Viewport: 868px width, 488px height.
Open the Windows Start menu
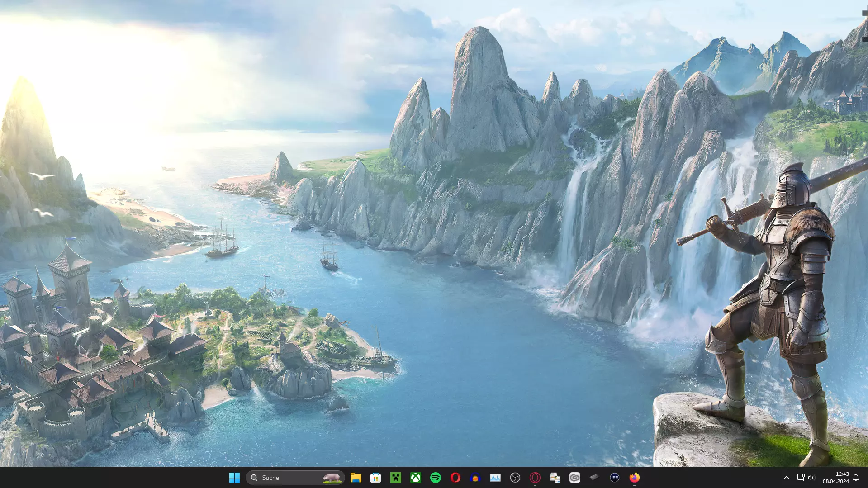click(234, 478)
